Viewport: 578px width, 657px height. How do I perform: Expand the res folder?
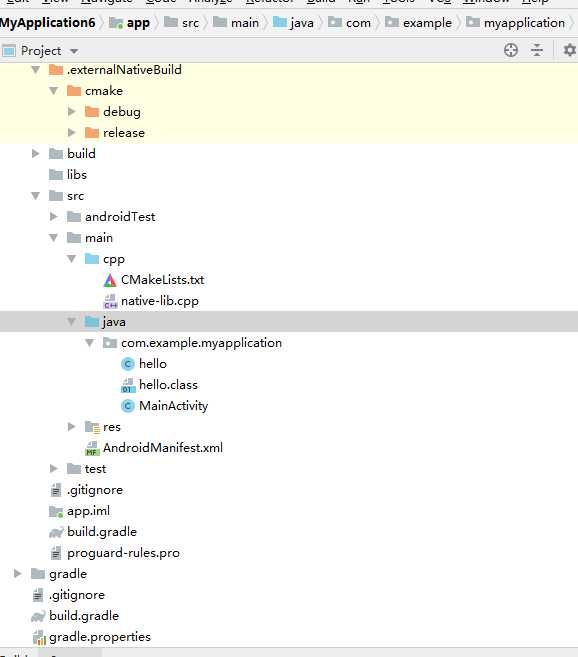coord(72,427)
